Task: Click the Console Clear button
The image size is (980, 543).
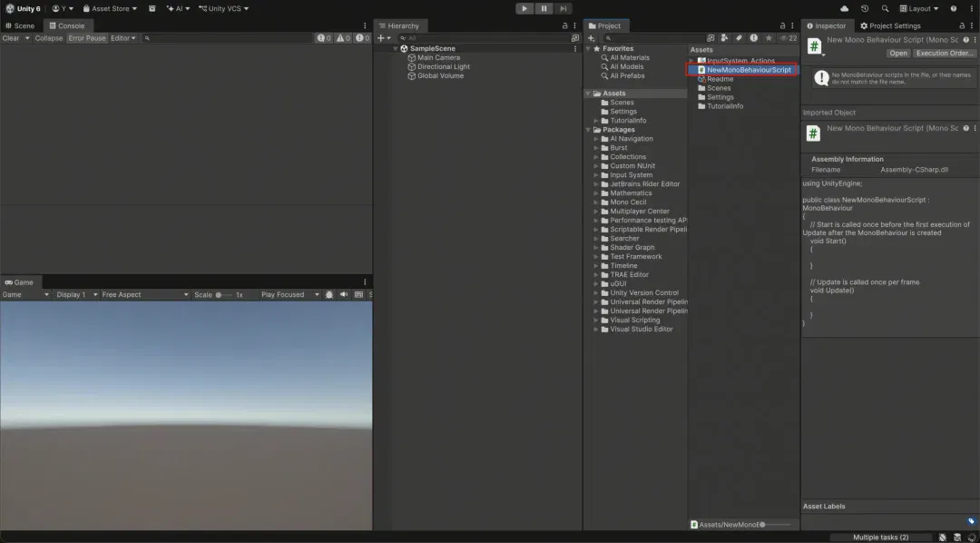Action: point(11,38)
